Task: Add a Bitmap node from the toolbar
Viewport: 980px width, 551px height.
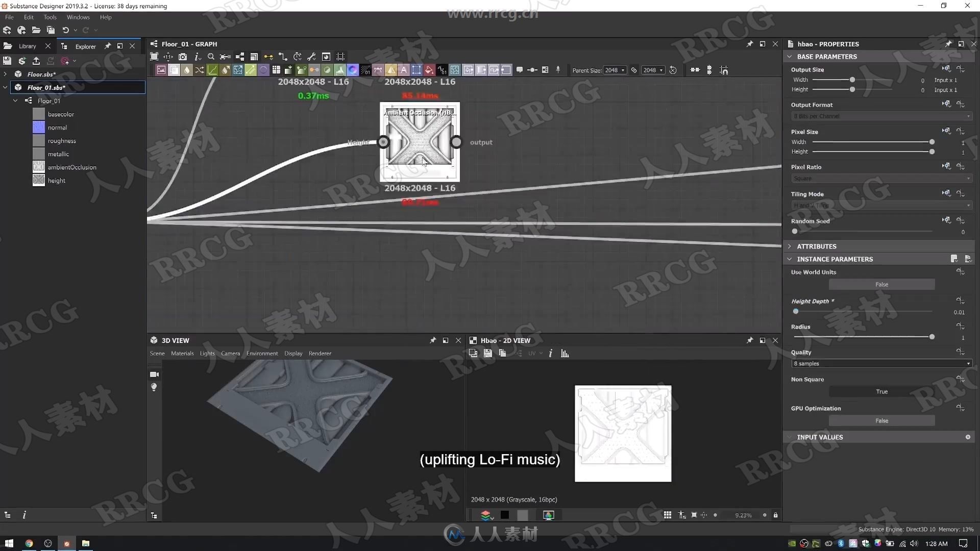Action: (x=161, y=70)
